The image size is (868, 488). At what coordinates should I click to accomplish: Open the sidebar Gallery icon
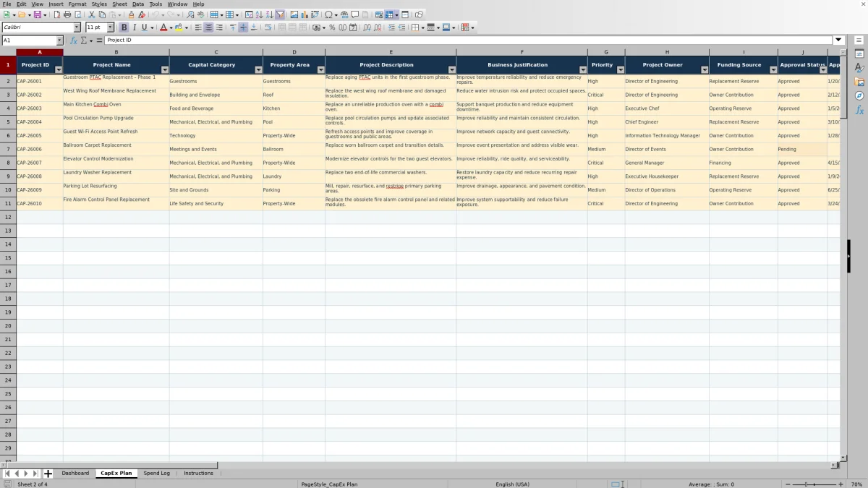tap(859, 82)
